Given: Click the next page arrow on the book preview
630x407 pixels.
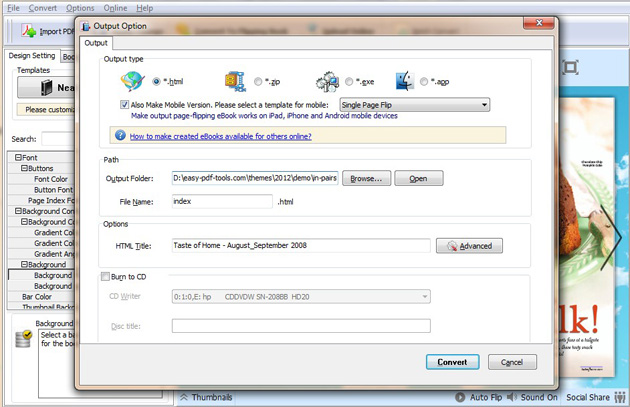Looking at the screenshot, I should click(x=611, y=237).
